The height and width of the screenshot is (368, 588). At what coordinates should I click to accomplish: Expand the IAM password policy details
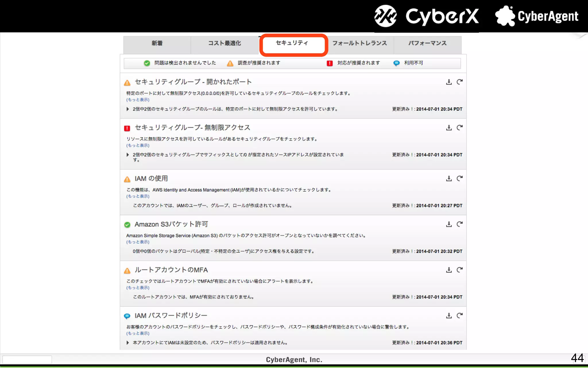coord(128,343)
